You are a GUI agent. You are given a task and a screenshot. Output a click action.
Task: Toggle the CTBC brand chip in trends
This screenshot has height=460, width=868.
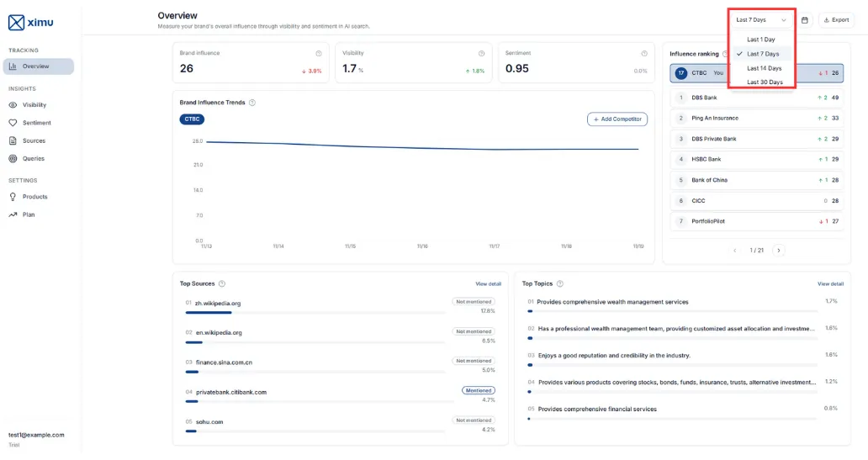192,119
